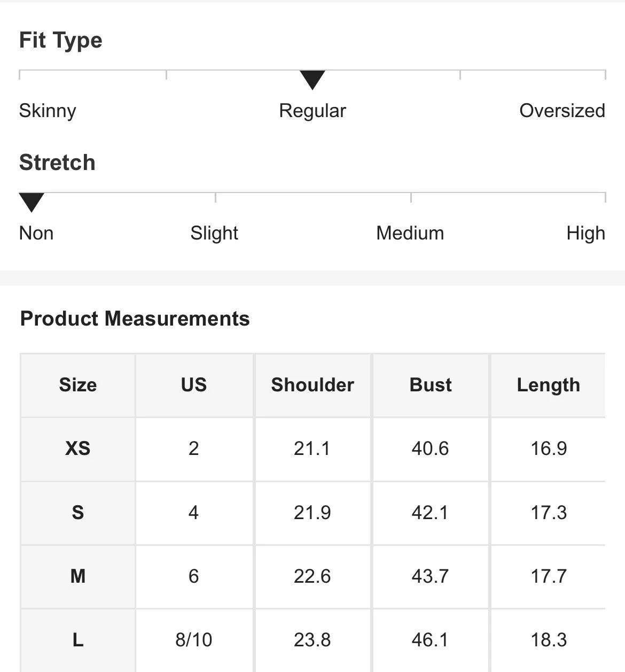625x672 pixels.
Task: Click the Fit Type triangle marker at Regular
Action: click(x=312, y=80)
